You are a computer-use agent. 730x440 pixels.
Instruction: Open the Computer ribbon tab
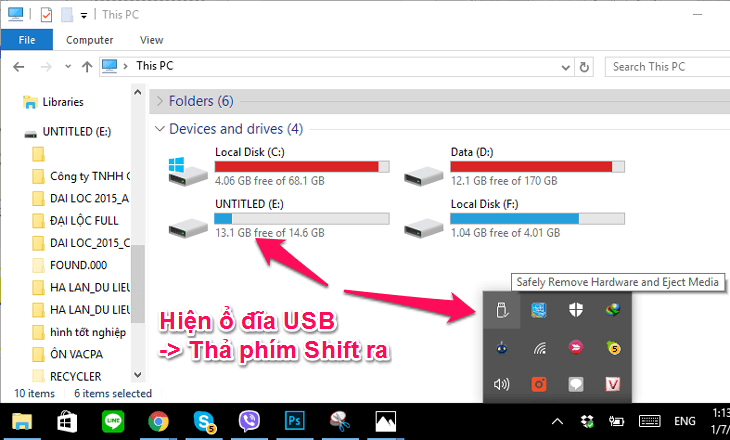tap(89, 40)
